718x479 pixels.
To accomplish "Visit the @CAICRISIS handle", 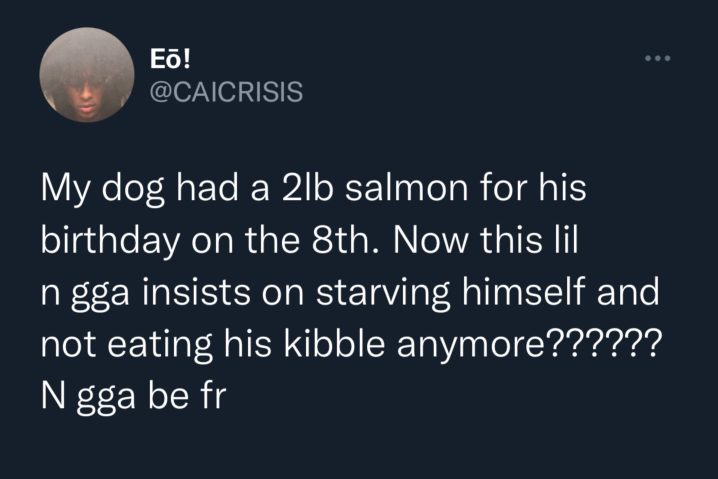I will [227, 92].
